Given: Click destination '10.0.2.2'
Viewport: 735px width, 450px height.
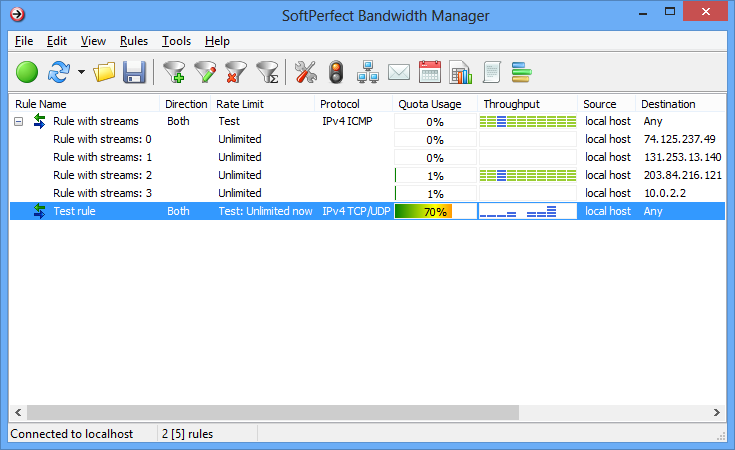Looking at the screenshot, I should (665, 193).
